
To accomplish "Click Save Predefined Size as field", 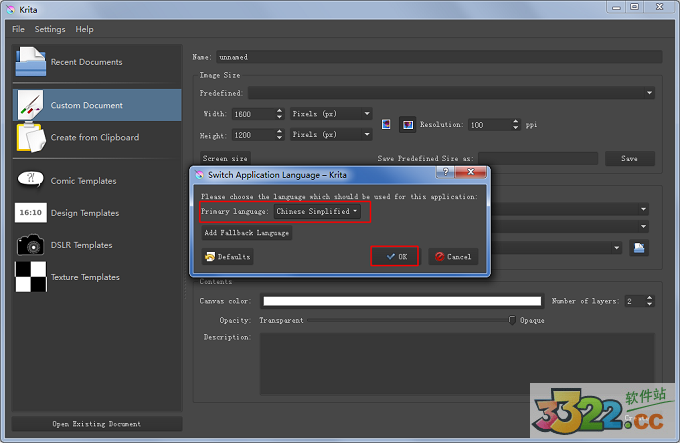I will coord(538,158).
